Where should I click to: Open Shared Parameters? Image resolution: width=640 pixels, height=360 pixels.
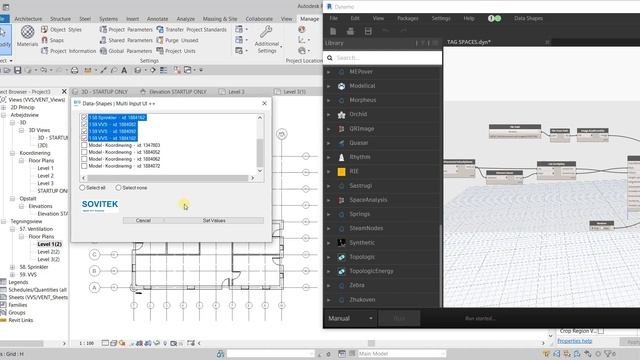pos(126,40)
